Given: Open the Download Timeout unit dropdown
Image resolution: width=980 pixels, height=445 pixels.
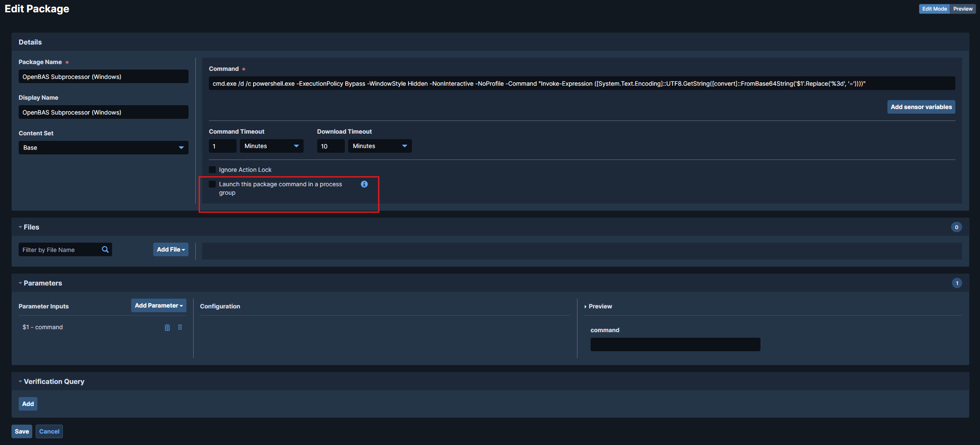Looking at the screenshot, I should (380, 146).
